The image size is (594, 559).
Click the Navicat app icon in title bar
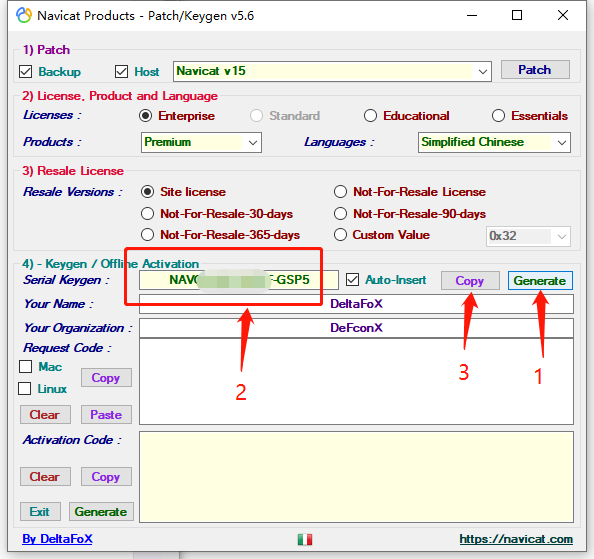pyautogui.click(x=23, y=16)
